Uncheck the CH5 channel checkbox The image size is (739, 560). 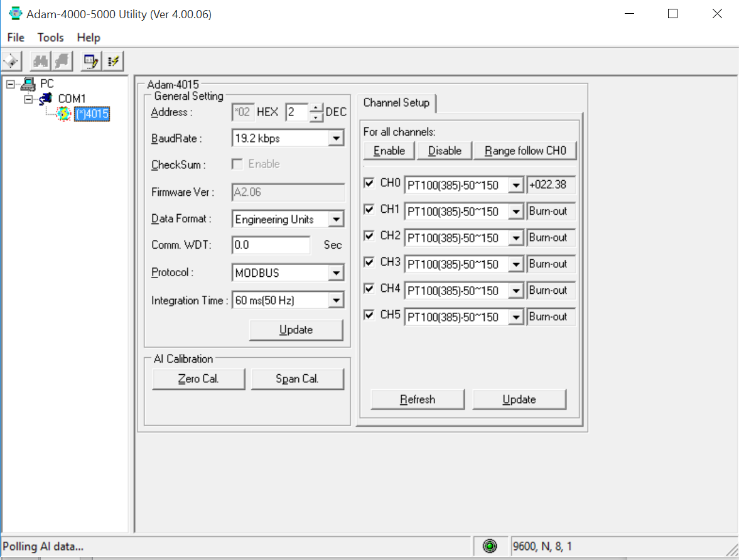(369, 315)
